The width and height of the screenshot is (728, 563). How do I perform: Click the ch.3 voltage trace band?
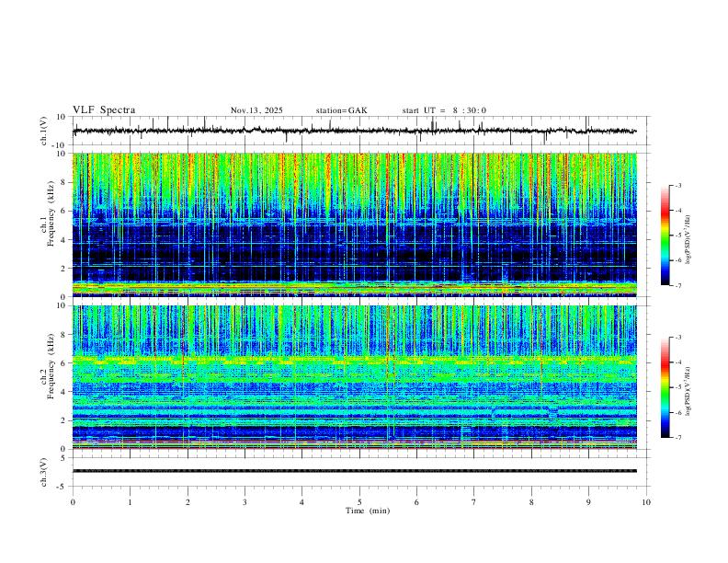(354, 471)
